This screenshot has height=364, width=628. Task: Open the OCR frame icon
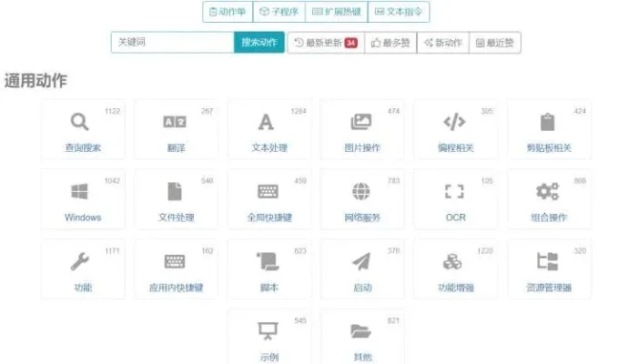click(454, 191)
